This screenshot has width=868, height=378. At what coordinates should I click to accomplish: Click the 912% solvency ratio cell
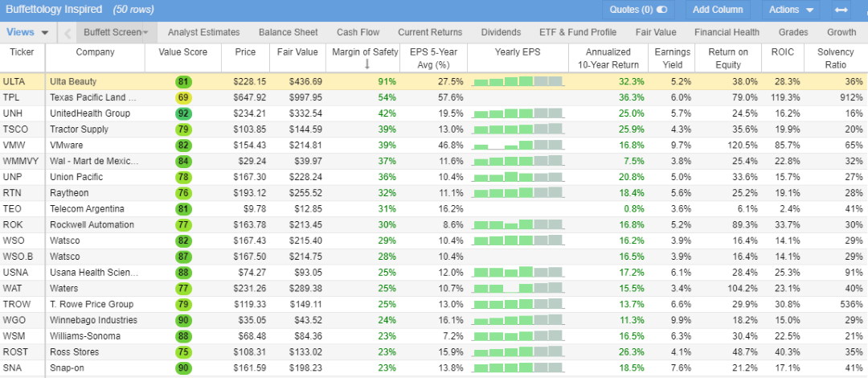coord(835,97)
